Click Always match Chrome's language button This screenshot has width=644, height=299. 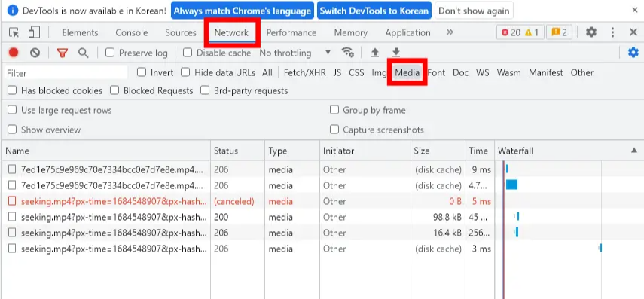click(x=243, y=11)
